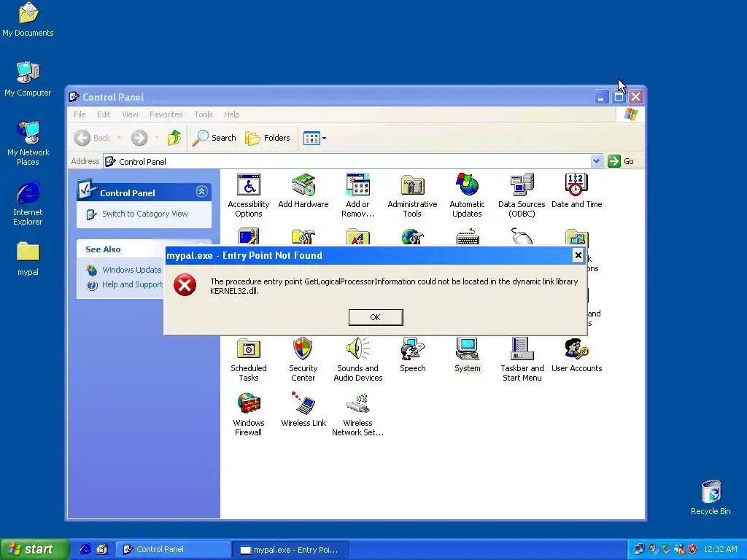Viewport: 747px width, 560px height.
Task: Collapse the Control Panel side pane section
Action: pyautogui.click(x=201, y=192)
